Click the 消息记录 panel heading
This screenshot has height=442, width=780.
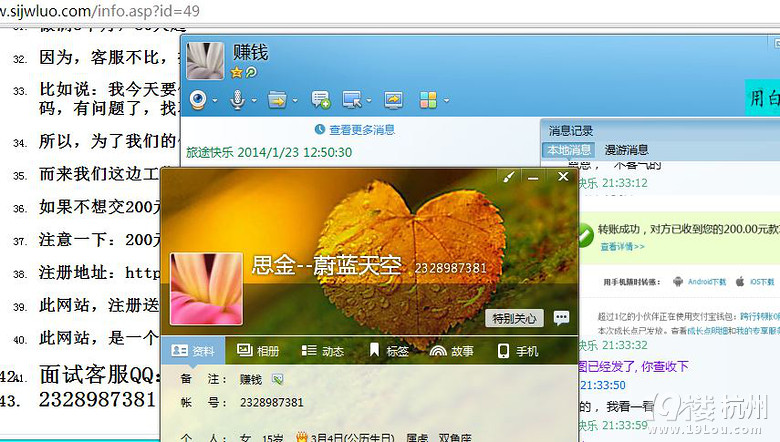coord(571,131)
